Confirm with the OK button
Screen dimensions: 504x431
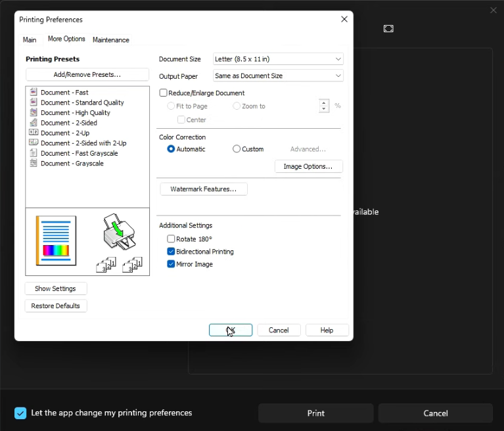click(231, 330)
